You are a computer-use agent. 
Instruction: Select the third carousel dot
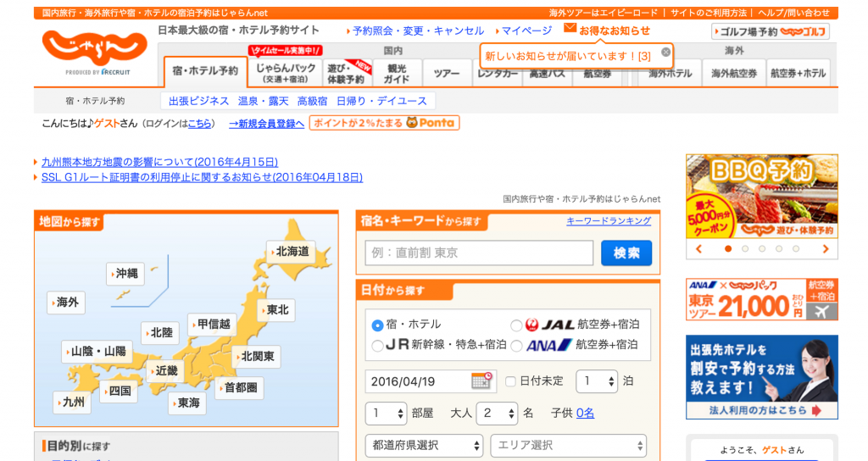click(x=762, y=249)
